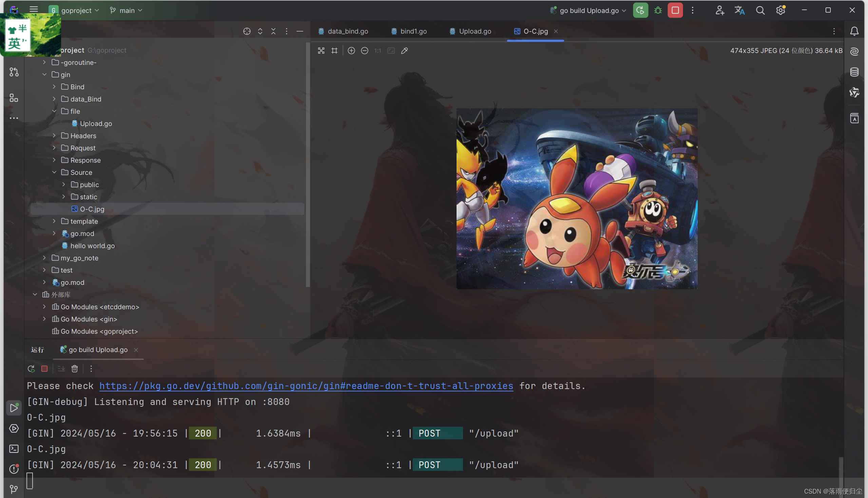Open project panel options menu

(286, 31)
